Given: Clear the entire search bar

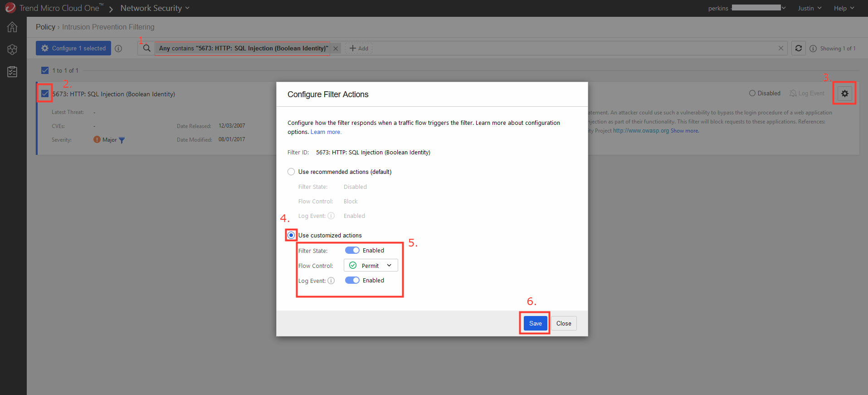Looking at the screenshot, I should tap(781, 48).
